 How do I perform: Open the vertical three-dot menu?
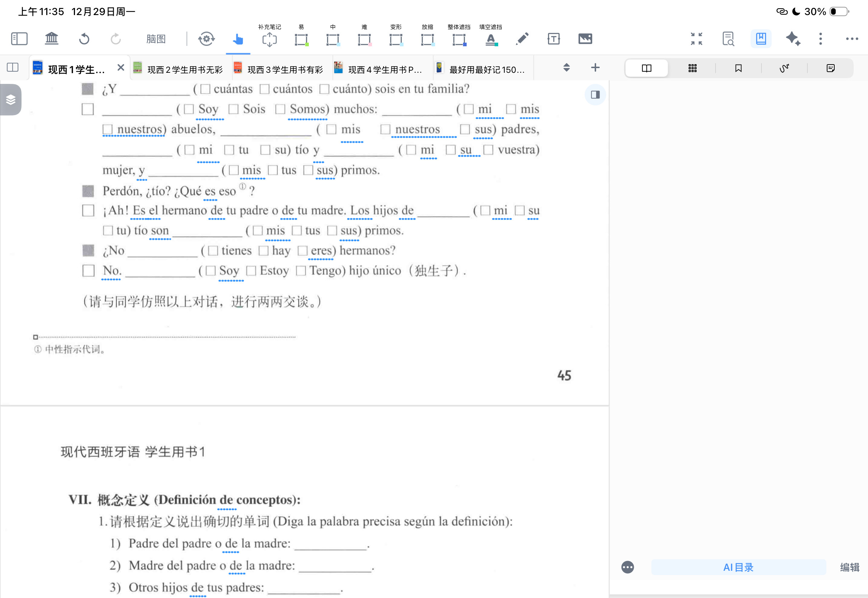tap(820, 39)
